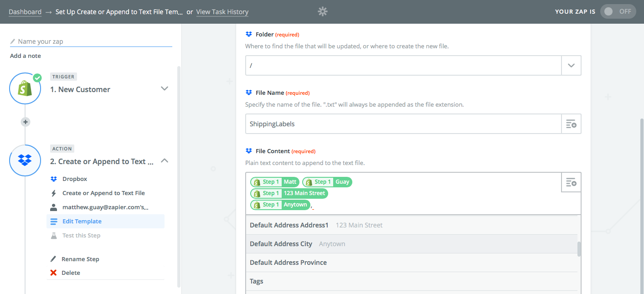Viewport: 644px width, 294px height.
Task: Insert a field into File Name
Action: click(x=571, y=124)
